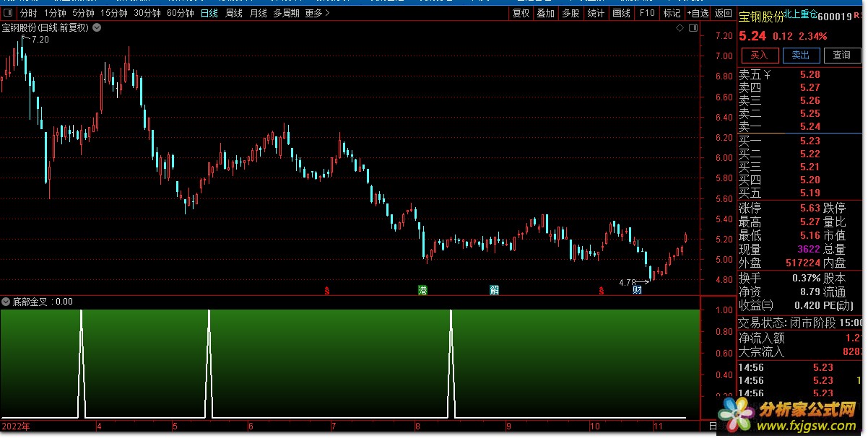The width and height of the screenshot is (868, 438).
Task: Click the ¥ symbol next to 卖五
Action: [767, 74]
